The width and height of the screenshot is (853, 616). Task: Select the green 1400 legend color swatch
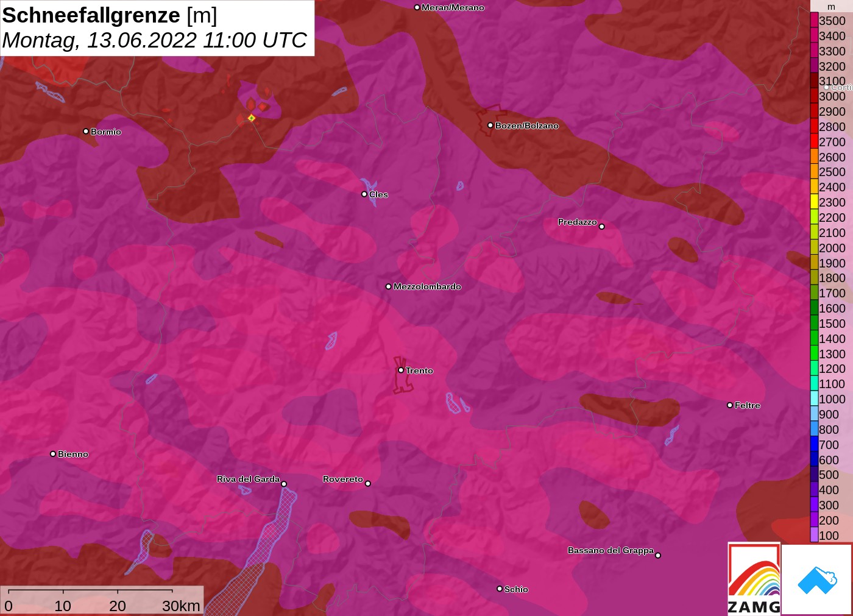click(814, 338)
